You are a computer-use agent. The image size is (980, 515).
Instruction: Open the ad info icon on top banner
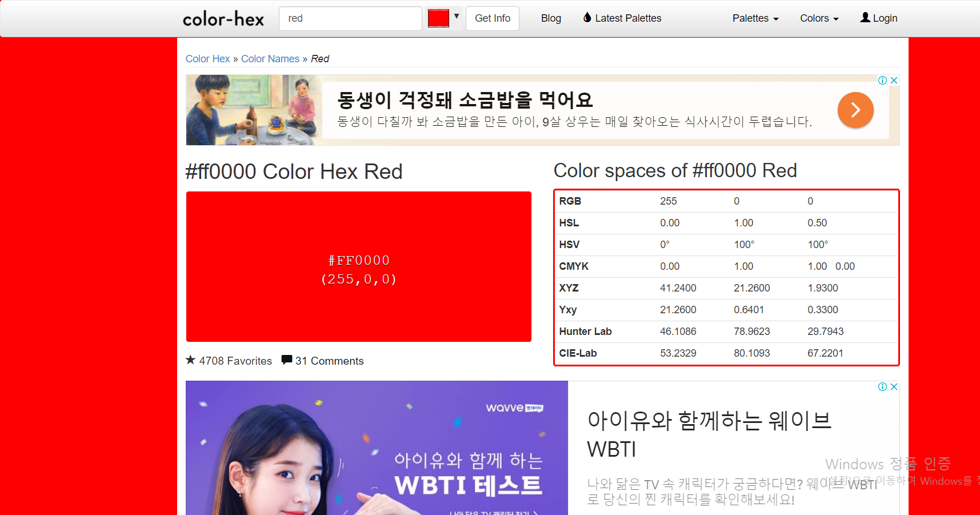click(x=882, y=80)
